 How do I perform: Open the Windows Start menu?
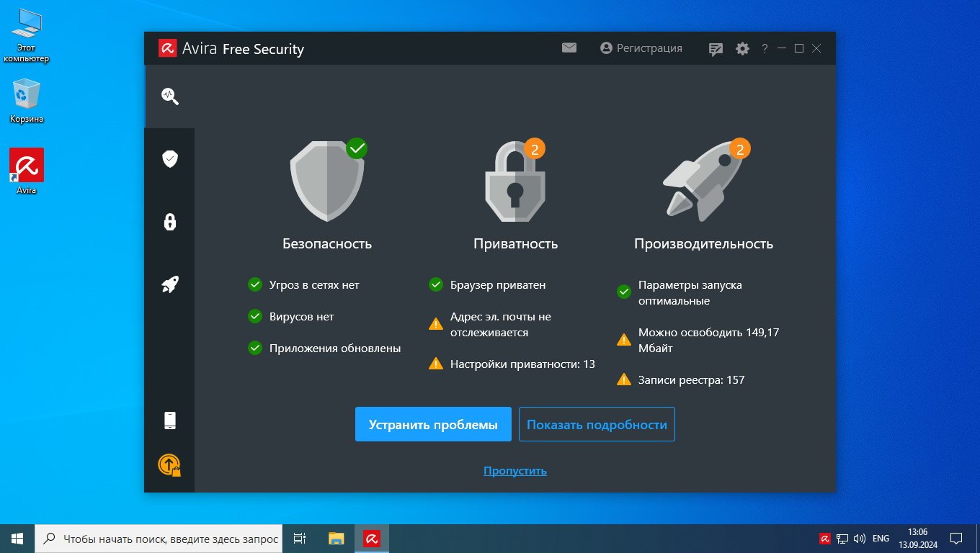click(x=17, y=539)
